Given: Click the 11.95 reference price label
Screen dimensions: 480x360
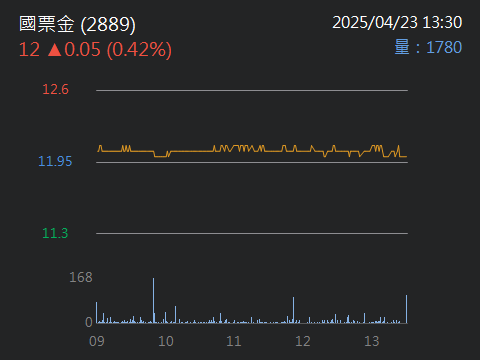Looking at the screenshot, I should (x=55, y=161).
